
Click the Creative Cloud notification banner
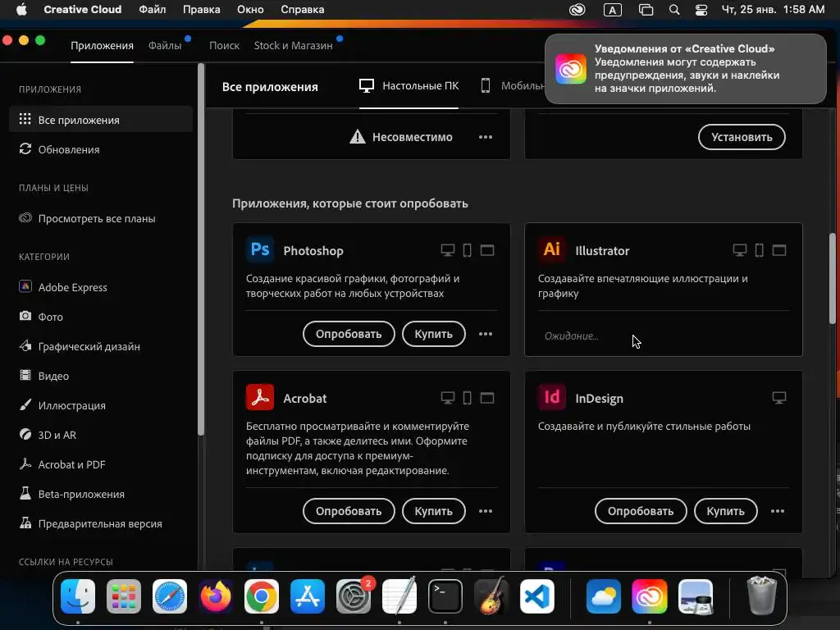685,69
